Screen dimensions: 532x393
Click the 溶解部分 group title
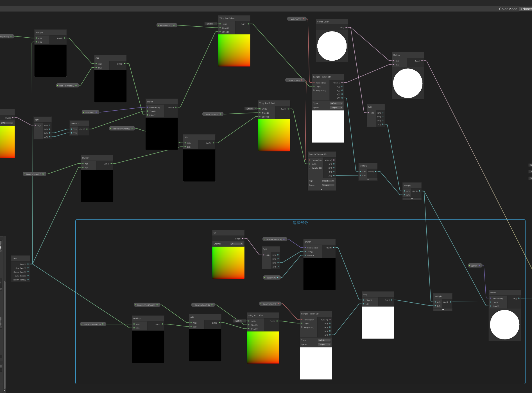pyautogui.click(x=300, y=223)
